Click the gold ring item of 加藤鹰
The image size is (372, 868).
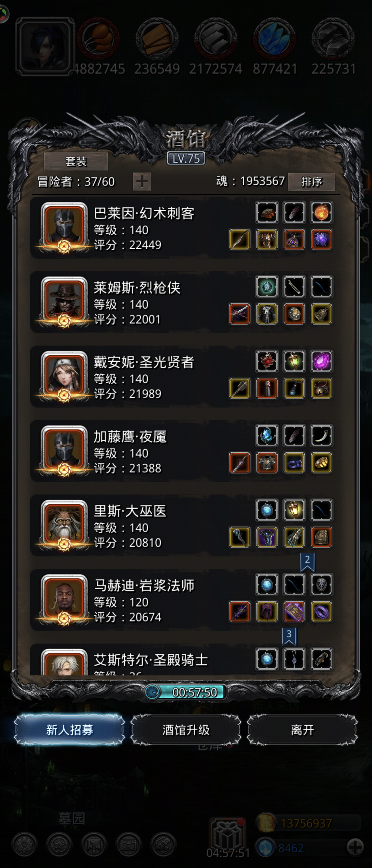(321, 463)
